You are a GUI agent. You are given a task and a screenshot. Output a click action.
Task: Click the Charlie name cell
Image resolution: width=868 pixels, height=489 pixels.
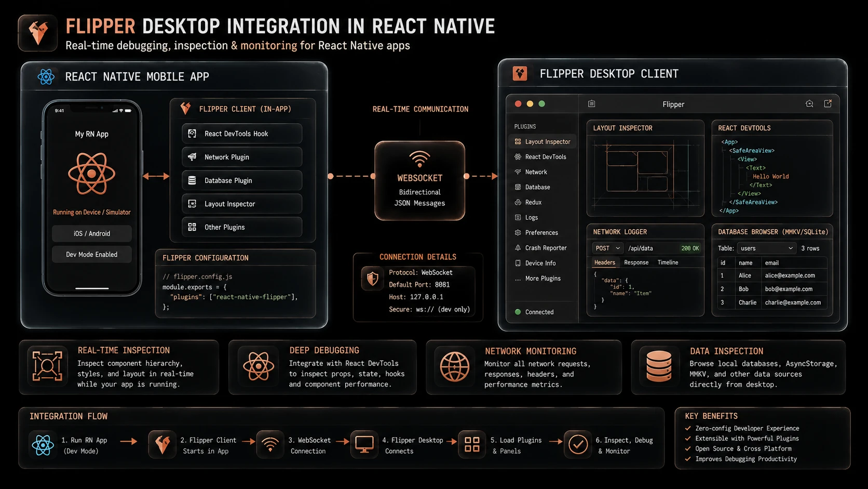748,302
